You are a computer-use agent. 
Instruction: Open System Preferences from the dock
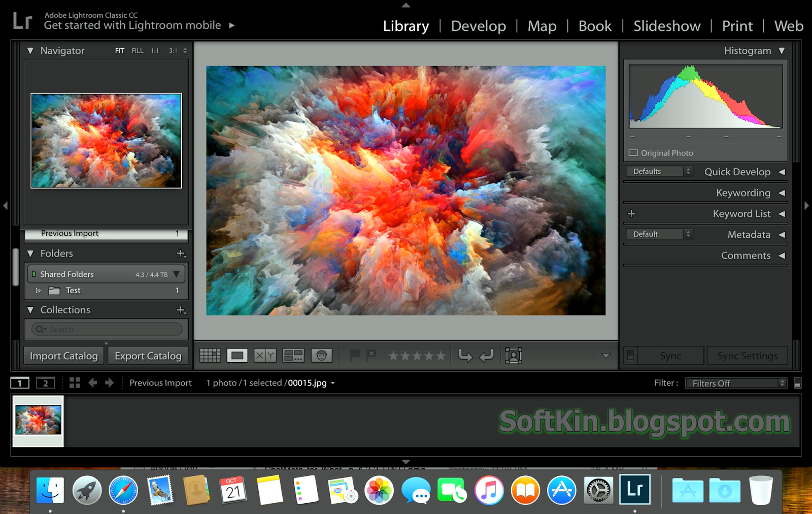598,491
